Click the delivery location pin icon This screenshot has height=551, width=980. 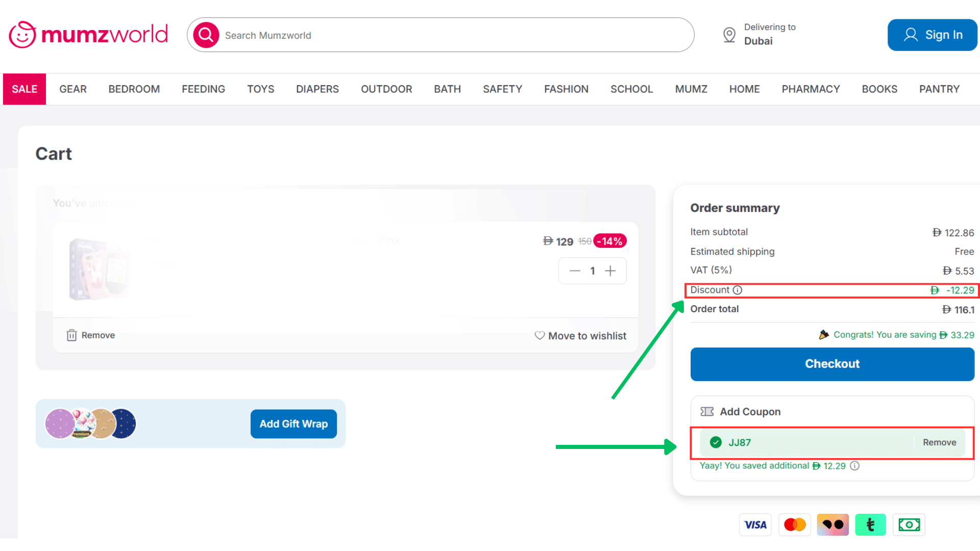coord(729,35)
